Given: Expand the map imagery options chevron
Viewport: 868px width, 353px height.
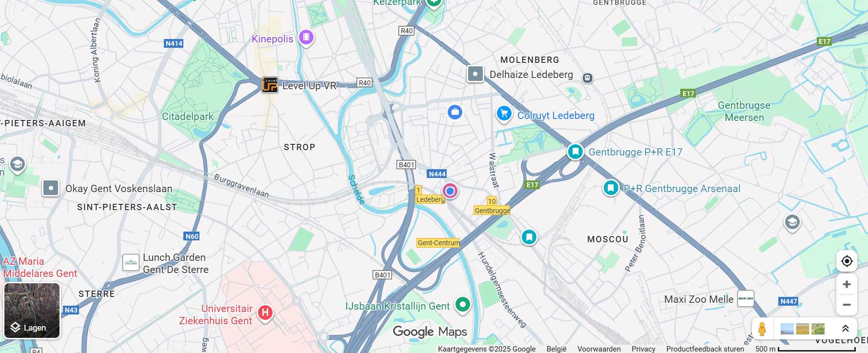Looking at the screenshot, I should point(846,329).
